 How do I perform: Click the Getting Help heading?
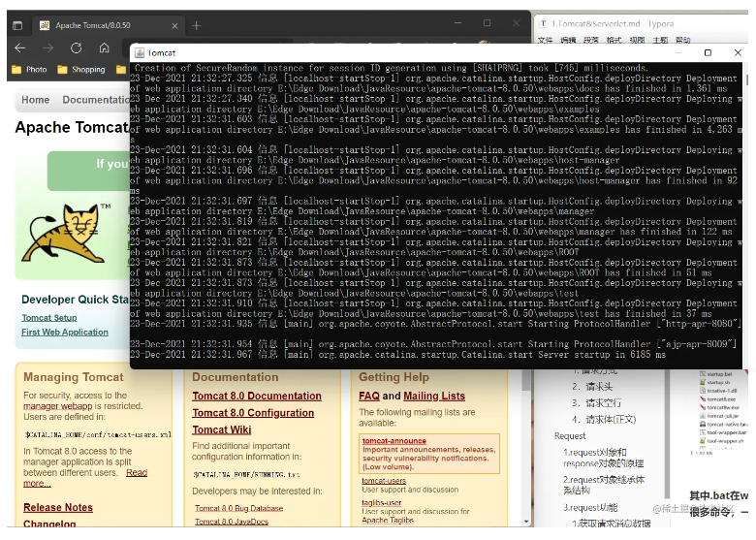tap(394, 377)
